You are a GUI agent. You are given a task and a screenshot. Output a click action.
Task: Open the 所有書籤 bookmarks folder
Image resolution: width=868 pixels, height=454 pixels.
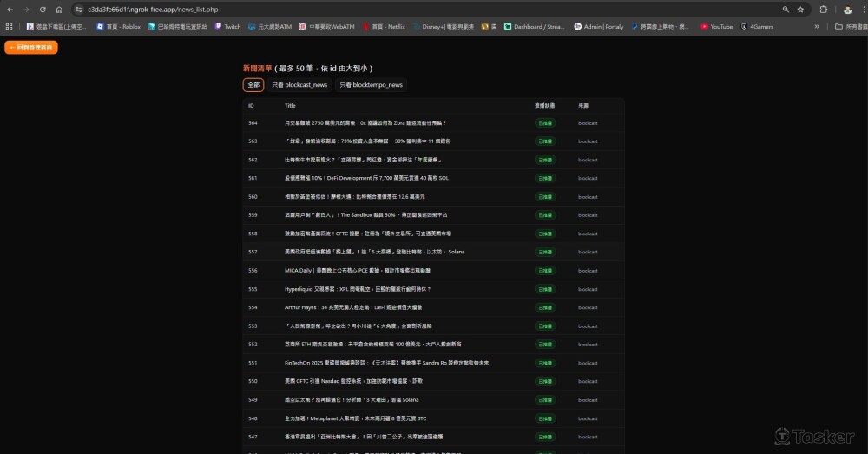coord(849,27)
